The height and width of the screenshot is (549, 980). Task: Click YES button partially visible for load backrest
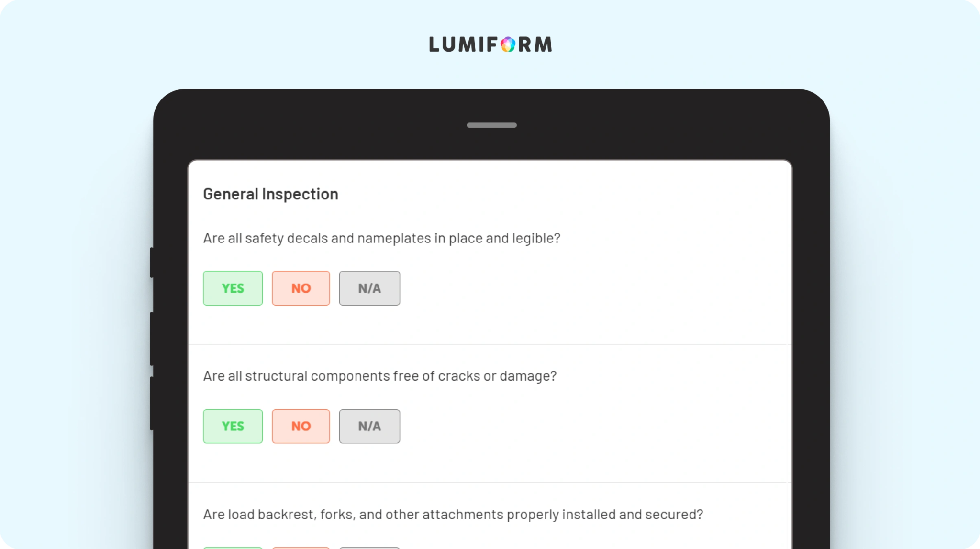click(233, 548)
